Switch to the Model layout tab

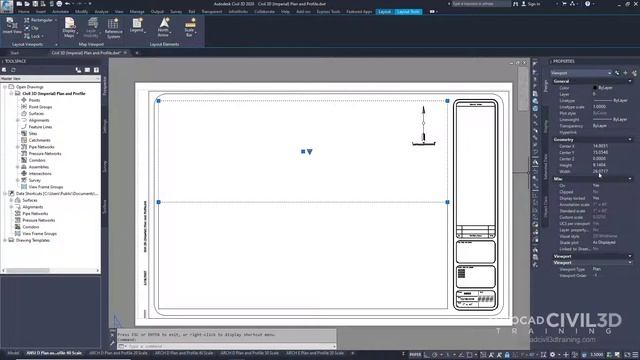click(13, 353)
